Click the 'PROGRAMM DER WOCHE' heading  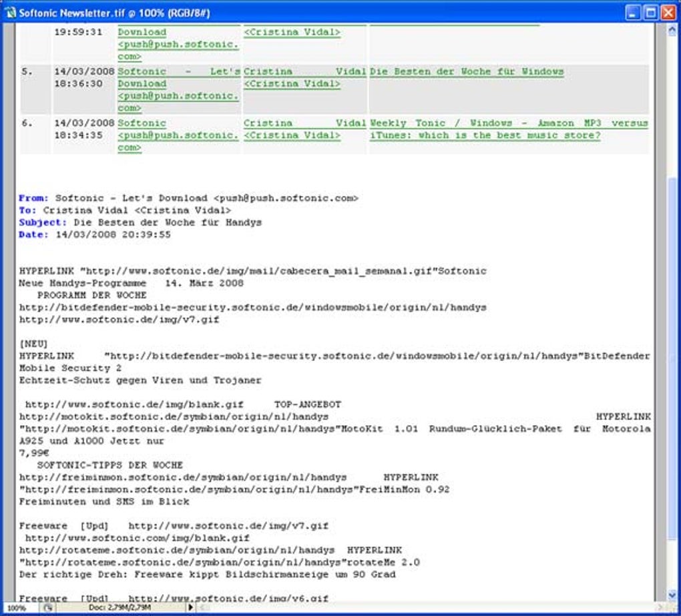coord(91,295)
